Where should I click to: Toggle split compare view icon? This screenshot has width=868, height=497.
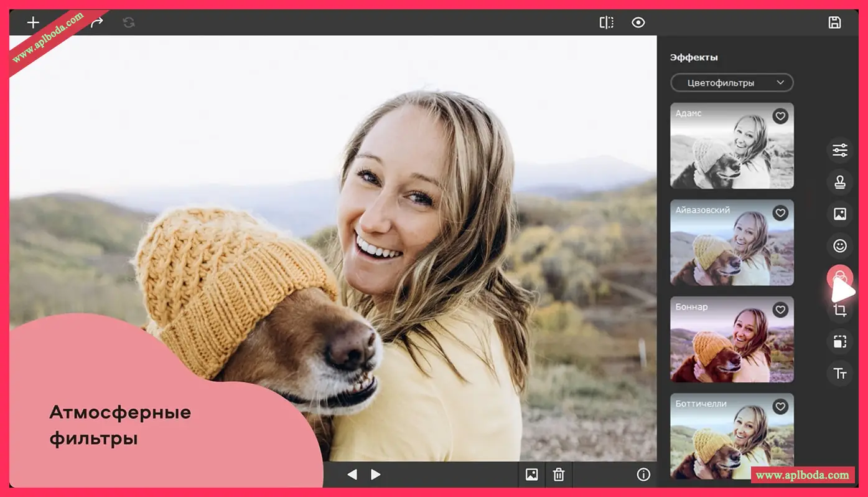[606, 22]
